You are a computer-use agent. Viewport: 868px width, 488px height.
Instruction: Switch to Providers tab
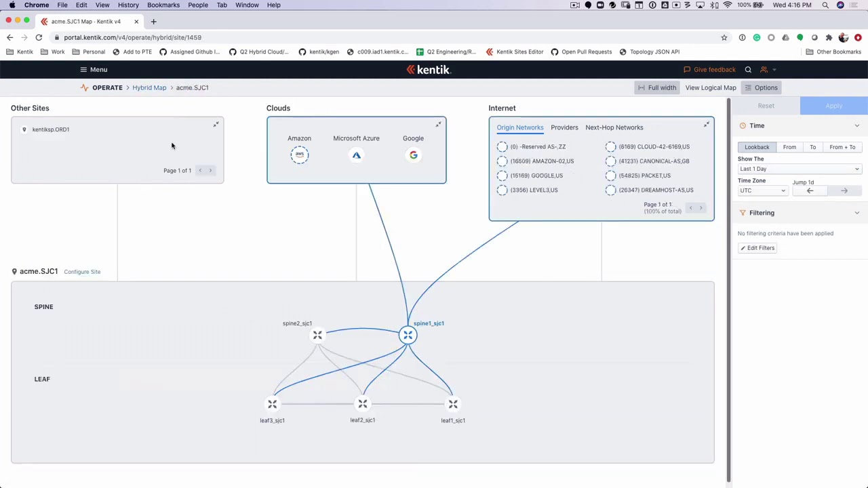(564, 127)
